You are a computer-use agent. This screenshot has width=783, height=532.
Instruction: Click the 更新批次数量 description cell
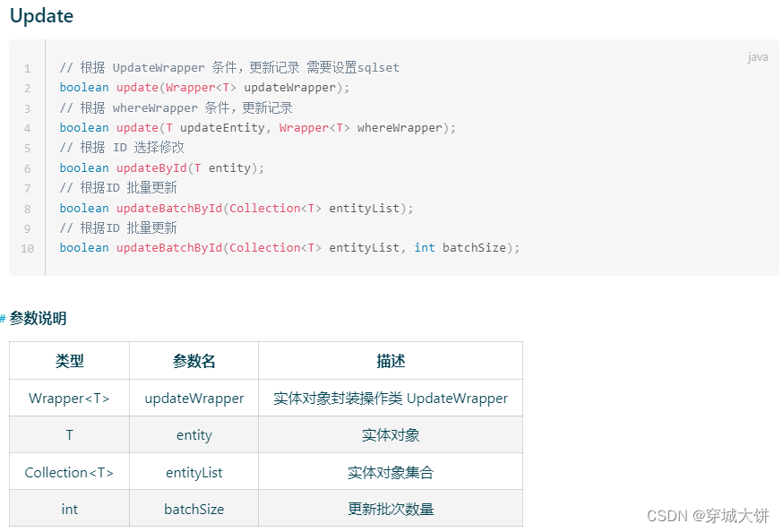391,509
